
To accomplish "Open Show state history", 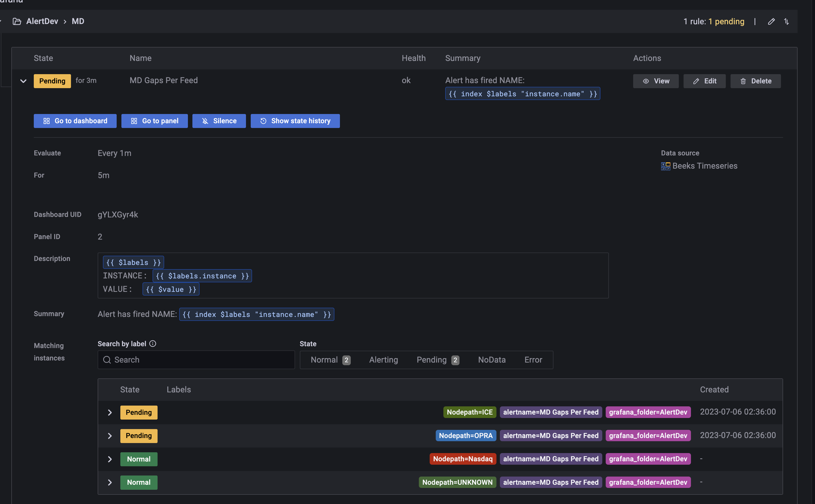I will click(295, 121).
